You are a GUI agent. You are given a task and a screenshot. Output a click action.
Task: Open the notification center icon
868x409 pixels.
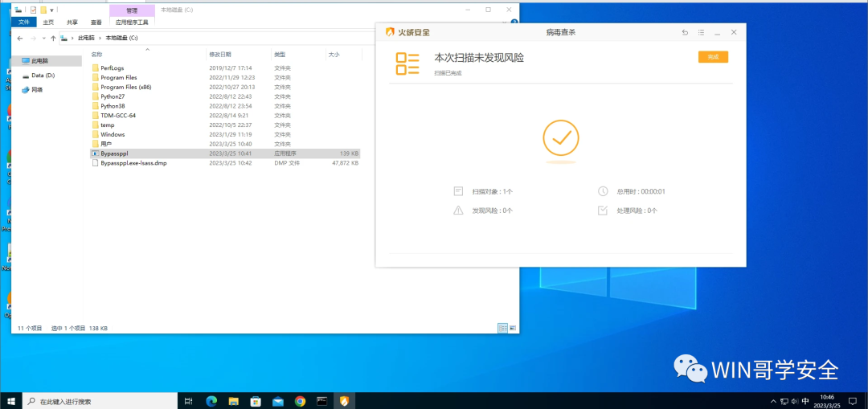[x=853, y=401]
